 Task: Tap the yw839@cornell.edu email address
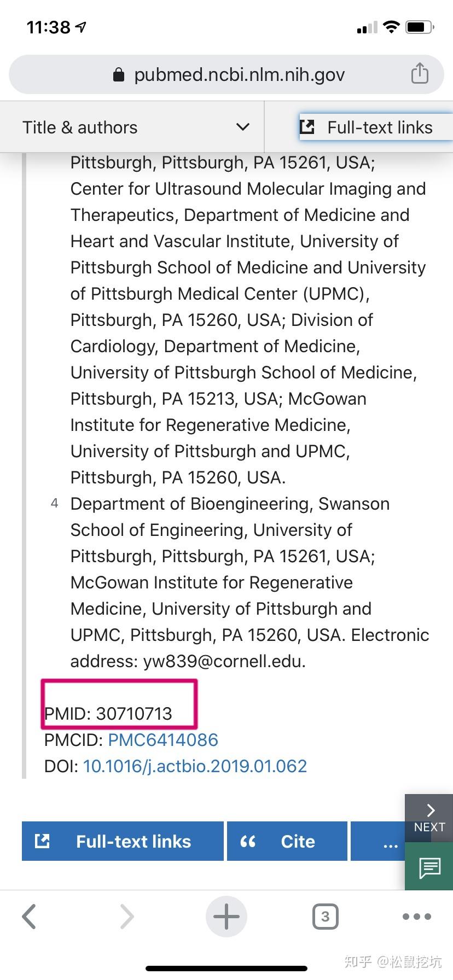[224, 661]
